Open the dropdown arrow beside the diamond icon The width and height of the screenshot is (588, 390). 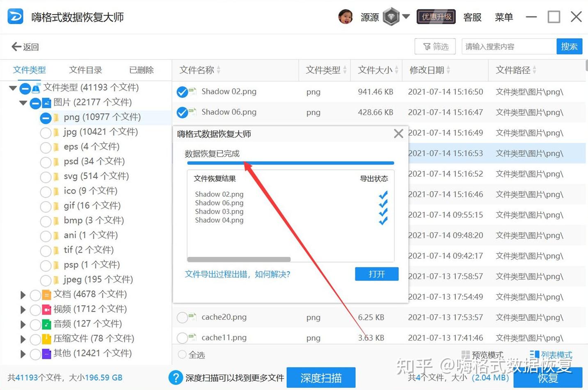407,17
